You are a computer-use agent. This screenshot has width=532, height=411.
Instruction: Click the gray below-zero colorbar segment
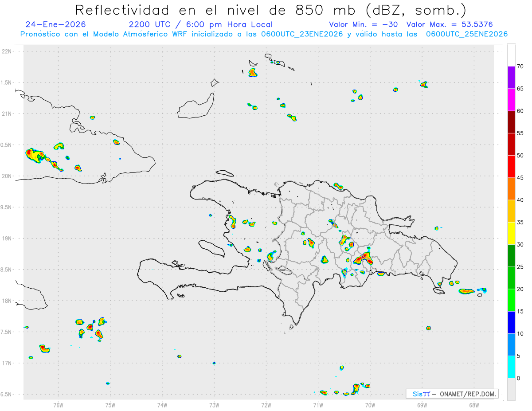point(511,389)
